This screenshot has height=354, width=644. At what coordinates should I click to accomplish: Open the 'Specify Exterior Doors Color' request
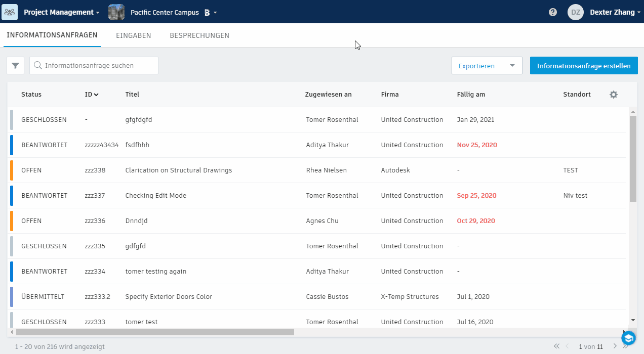[169, 297]
